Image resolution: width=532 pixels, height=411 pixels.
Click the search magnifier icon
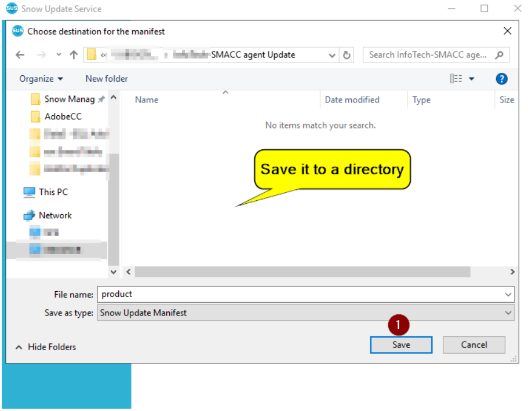point(499,55)
